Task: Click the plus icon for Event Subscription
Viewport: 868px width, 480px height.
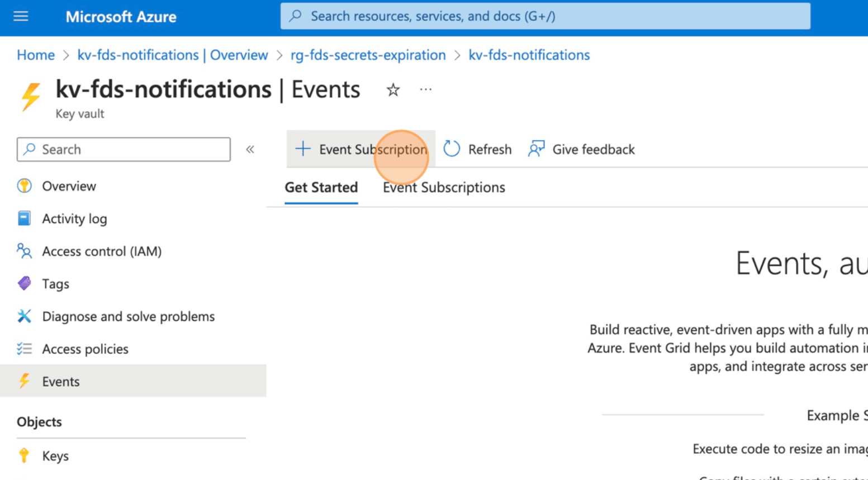Action: (x=302, y=149)
